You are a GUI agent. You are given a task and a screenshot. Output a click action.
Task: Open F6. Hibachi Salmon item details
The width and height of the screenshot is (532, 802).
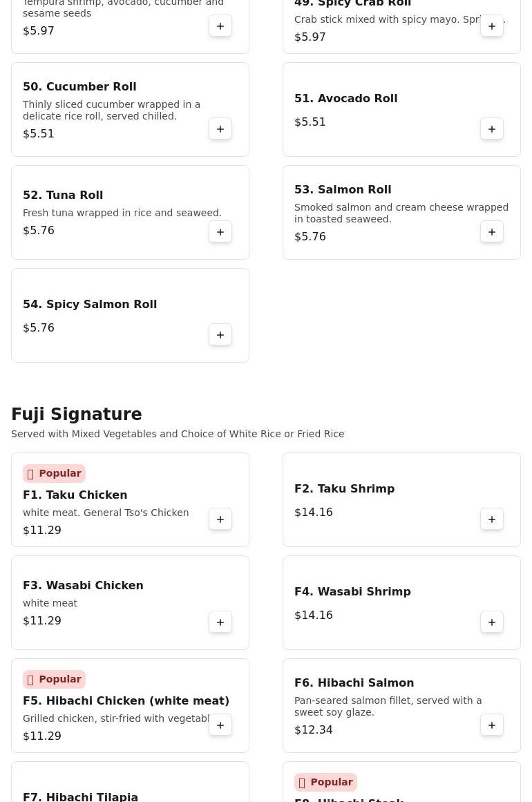coord(354,683)
